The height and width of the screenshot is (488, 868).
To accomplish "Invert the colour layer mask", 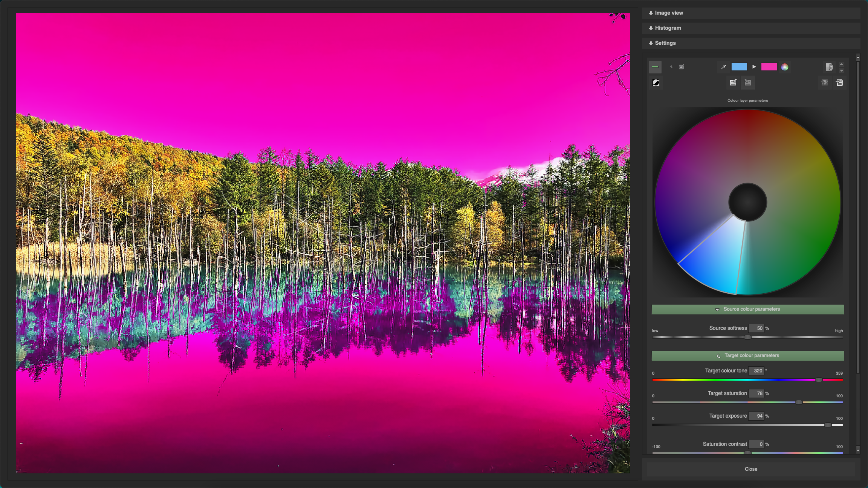I will [x=656, y=83].
